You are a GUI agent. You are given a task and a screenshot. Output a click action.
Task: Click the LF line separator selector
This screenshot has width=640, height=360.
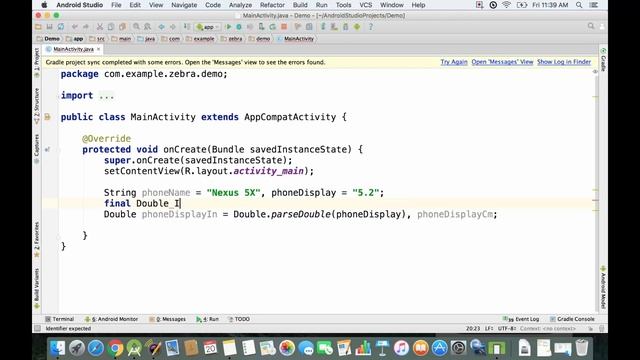coord(489,329)
